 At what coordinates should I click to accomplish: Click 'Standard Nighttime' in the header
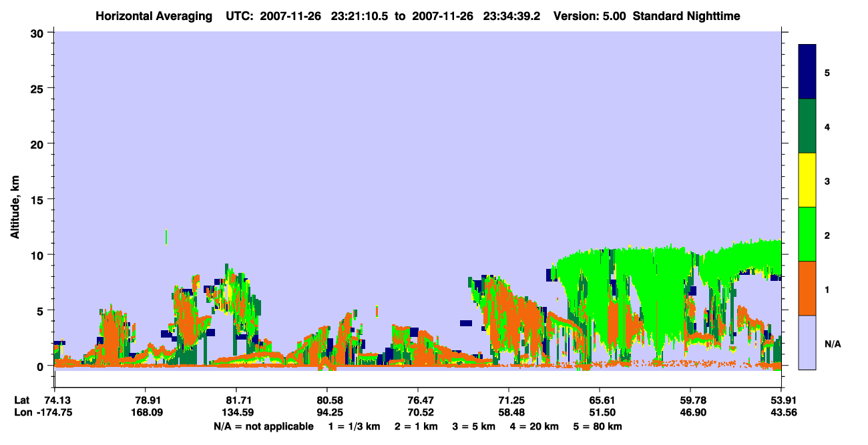(x=686, y=16)
